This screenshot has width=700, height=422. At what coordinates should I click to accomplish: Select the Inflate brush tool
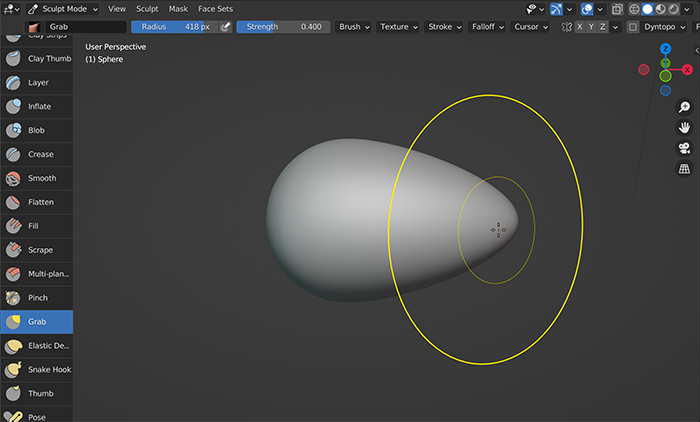pos(36,106)
